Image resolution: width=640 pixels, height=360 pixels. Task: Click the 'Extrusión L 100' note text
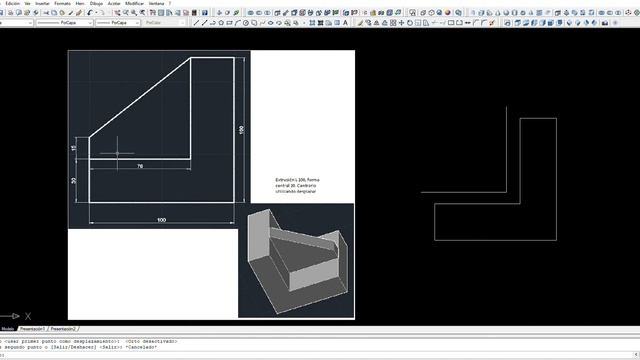click(x=298, y=185)
